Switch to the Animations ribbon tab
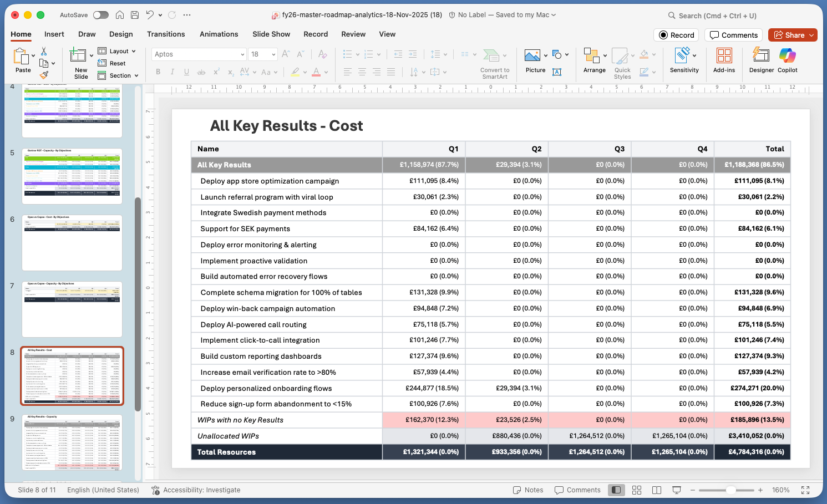The width and height of the screenshot is (827, 504). (x=219, y=34)
